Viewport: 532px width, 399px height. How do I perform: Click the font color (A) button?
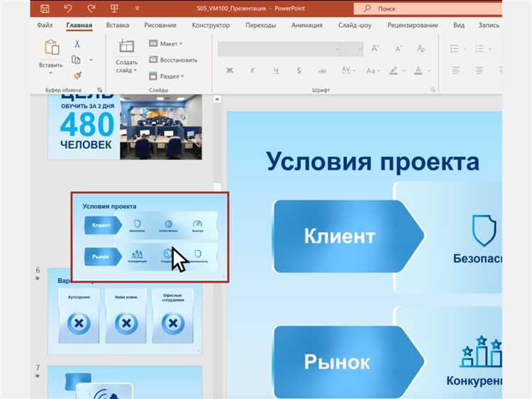pos(419,70)
